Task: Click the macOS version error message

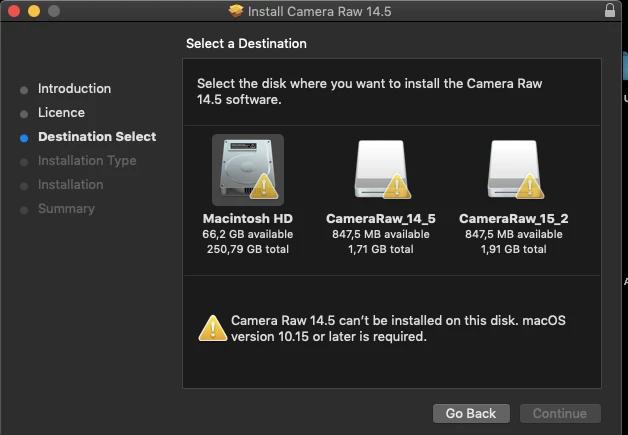Action: pos(398,328)
